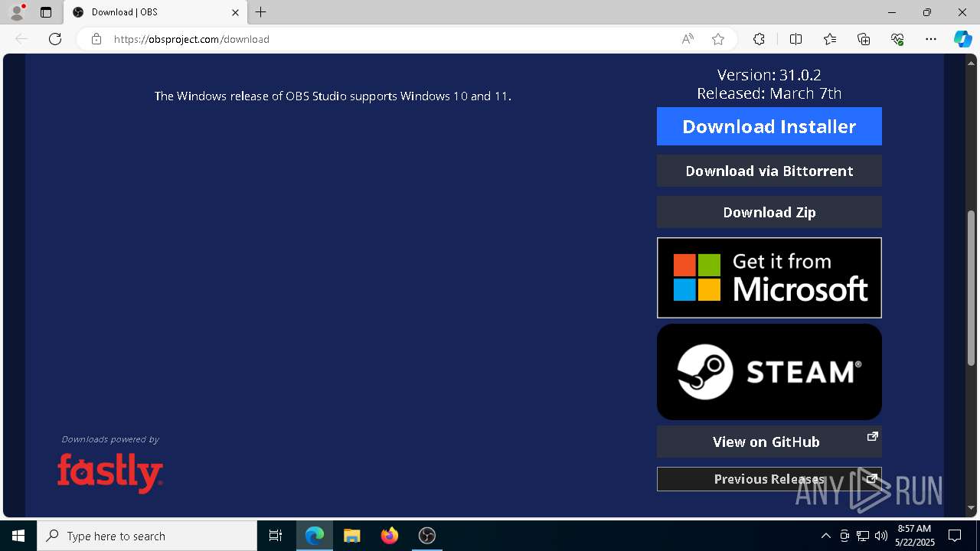Open the volume speaker tray icon
Image resolution: width=980 pixels, height=551 pixels.
pos(881,536)
